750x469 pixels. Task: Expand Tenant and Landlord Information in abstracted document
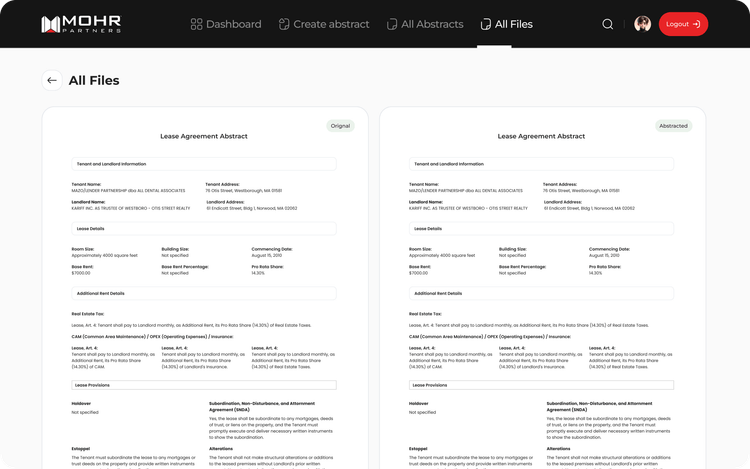541,163
